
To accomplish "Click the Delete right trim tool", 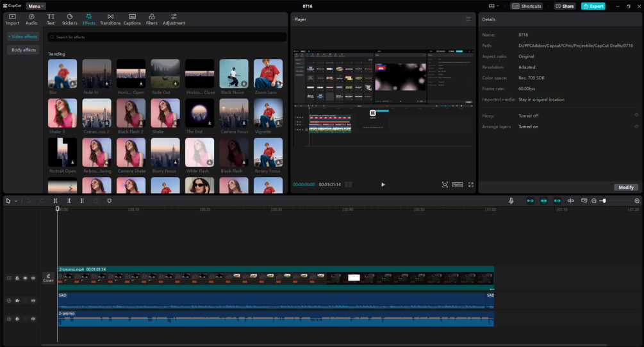I will (82, 201).
